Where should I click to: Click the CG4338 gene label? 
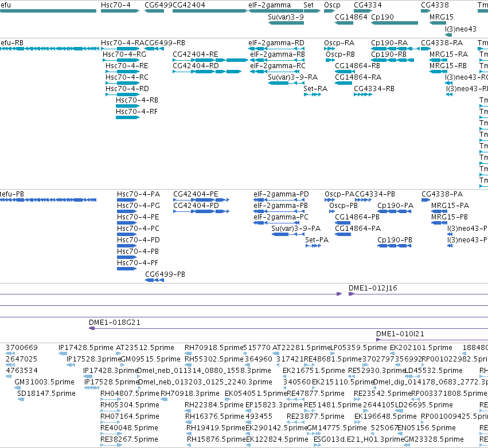click(435, 5)
